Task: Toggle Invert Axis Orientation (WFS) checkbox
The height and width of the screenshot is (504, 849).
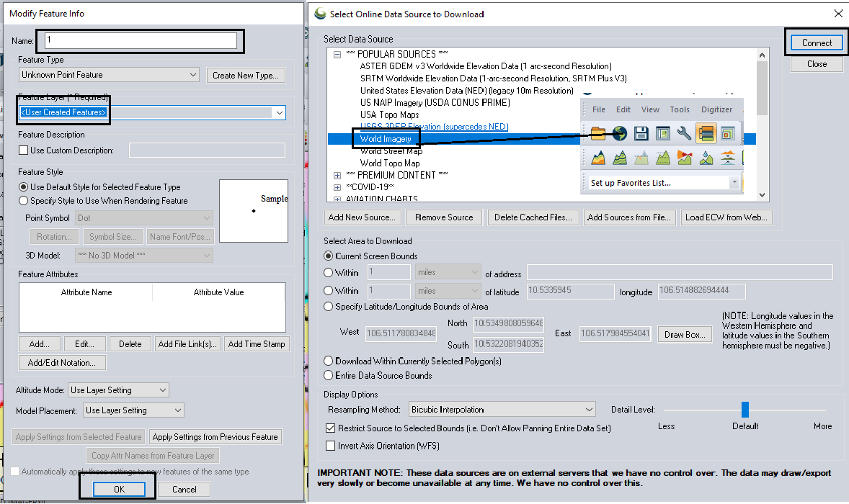Action: click(x=331, y=446)
